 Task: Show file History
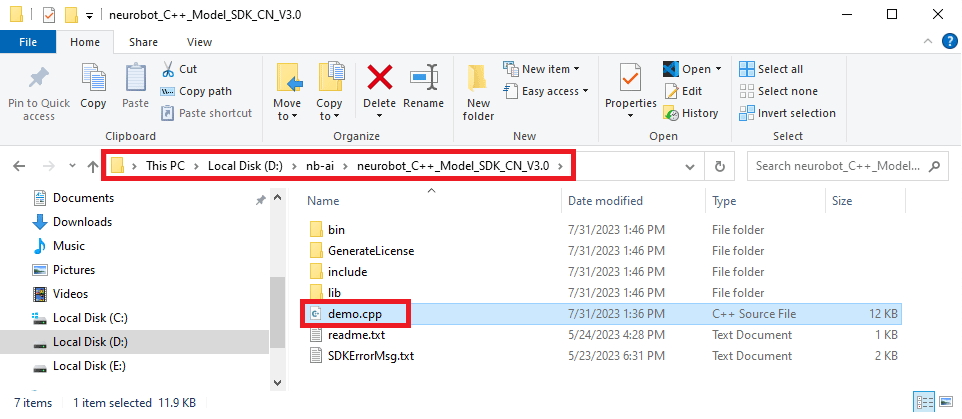pyautogui.click(x=691, y=113)
